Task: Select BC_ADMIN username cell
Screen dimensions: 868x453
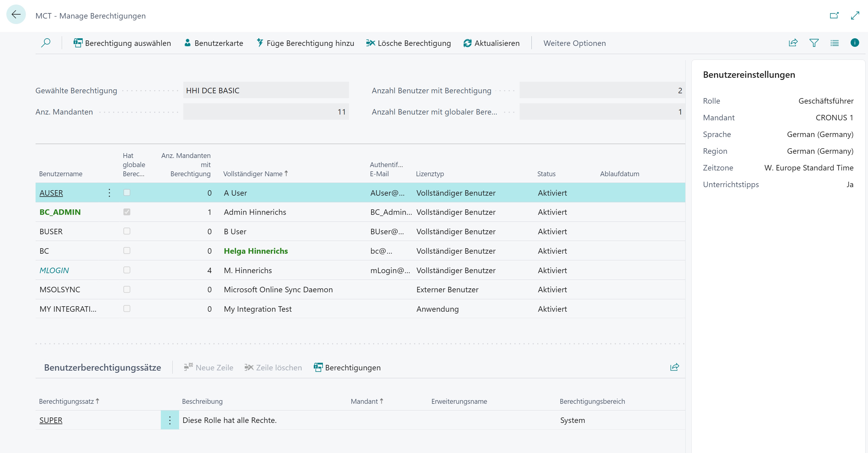Action: (x=60, y=212)
